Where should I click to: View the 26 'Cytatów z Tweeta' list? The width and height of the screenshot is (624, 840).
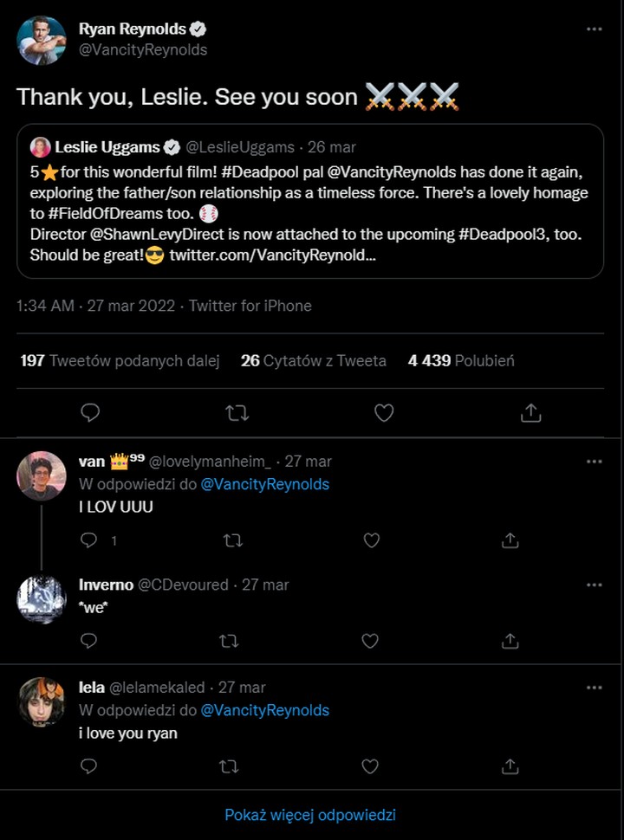coord(314,360)
